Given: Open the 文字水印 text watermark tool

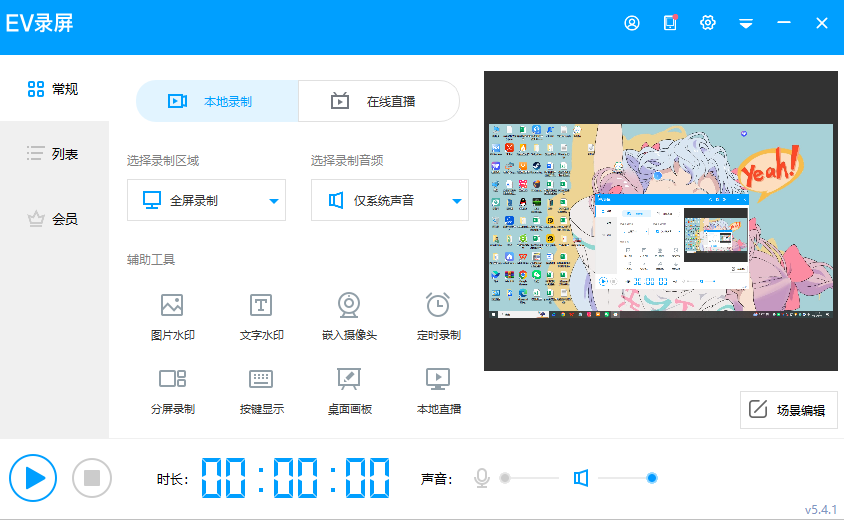Looking at the screenshot, I should (261, 316).
